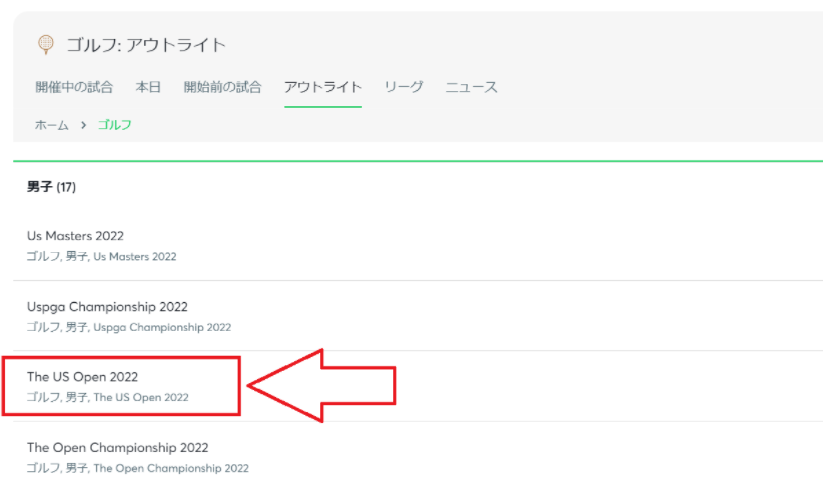
Task: Open The Open Championship 2022 outright
Action: pyautogui.click(x=418, y=457)
